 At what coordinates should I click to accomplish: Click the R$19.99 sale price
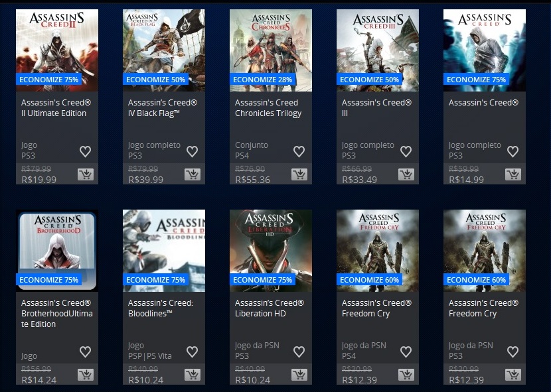click(39, 180)
